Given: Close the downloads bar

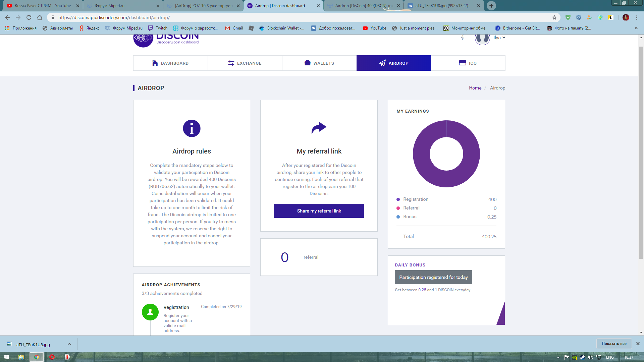Looking at the screenshot, I should coord(638,344).
